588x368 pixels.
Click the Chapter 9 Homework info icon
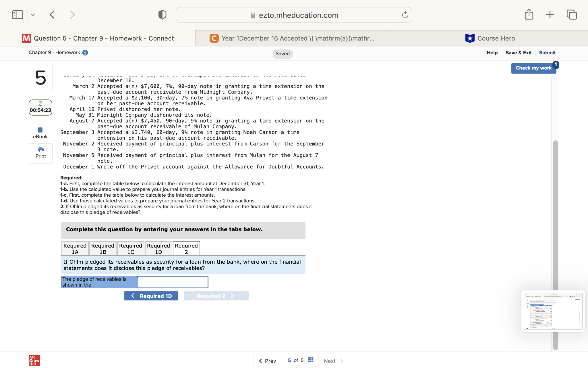point(85,53)
